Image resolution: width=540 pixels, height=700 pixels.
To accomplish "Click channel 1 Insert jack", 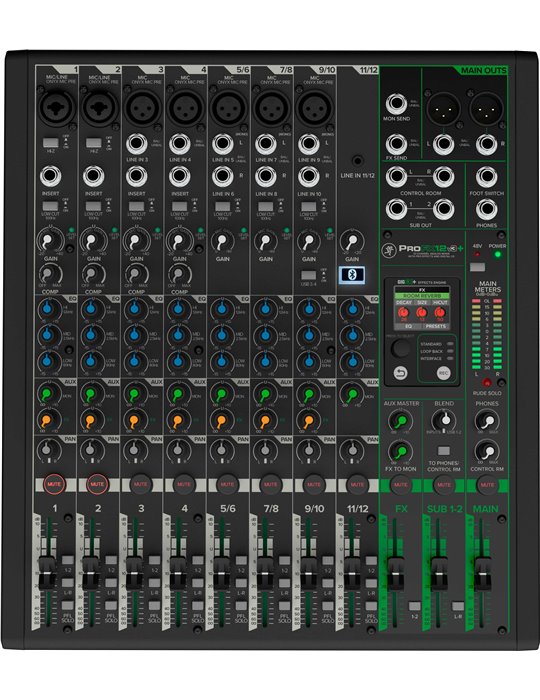I will 50,176.
